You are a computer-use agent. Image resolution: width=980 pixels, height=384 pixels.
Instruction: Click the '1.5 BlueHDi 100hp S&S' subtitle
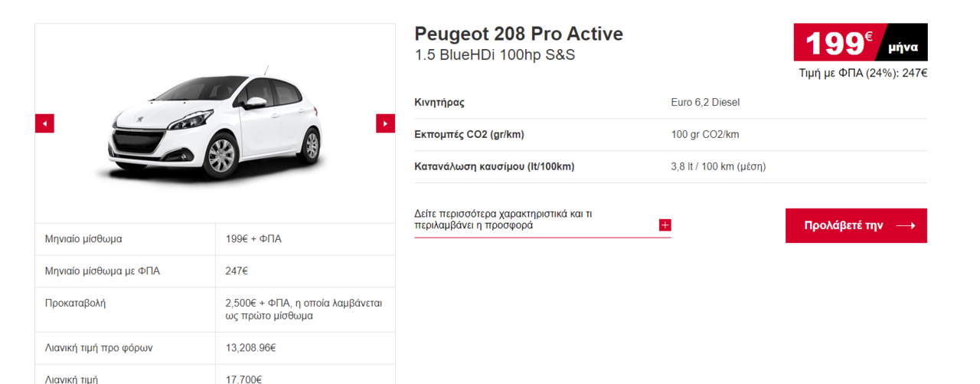click(494, 55)
